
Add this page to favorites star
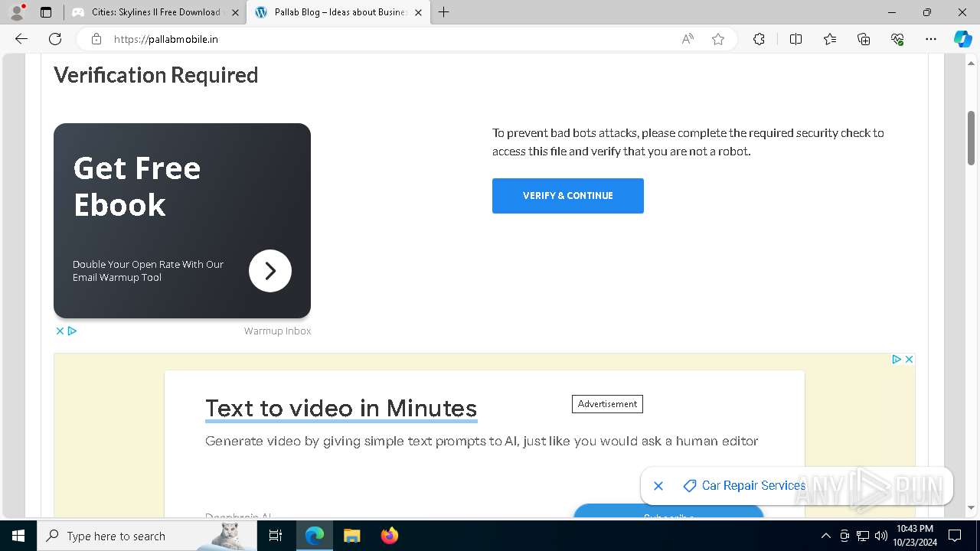click(x=718, y=39)
